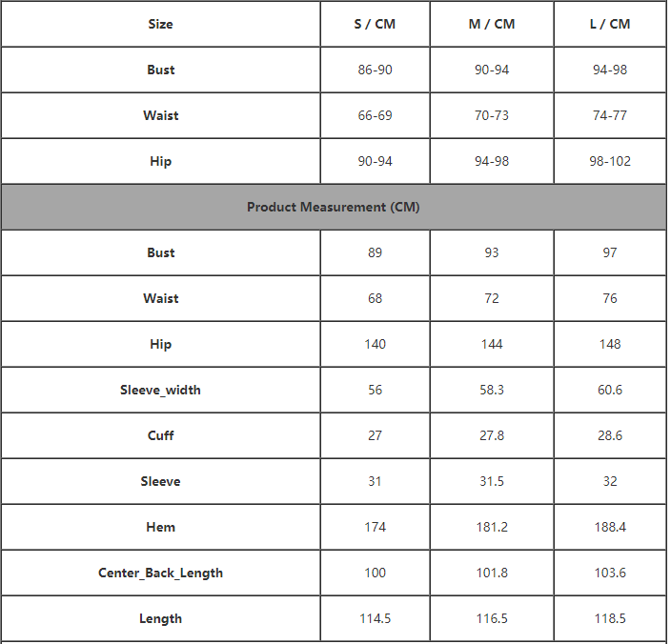Image resolution: width=671 pixels, height=644 pixels.
Task: Click the 140 hip measurement cell
Action: [x=375, y=344]
